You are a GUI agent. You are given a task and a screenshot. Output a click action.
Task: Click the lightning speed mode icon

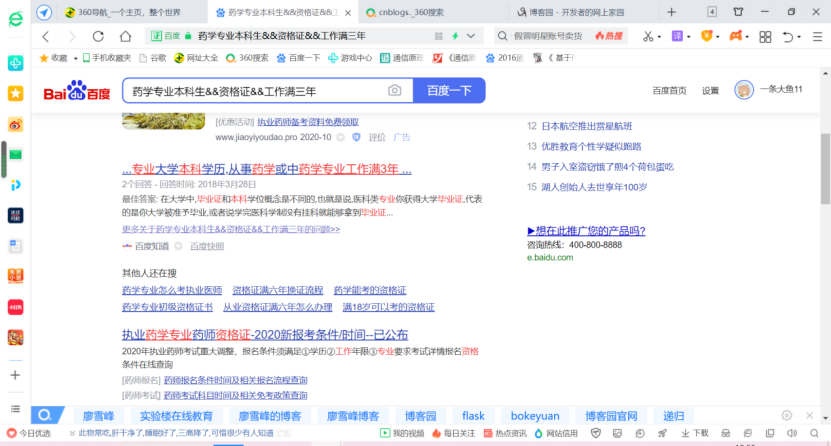click(455, 36)
